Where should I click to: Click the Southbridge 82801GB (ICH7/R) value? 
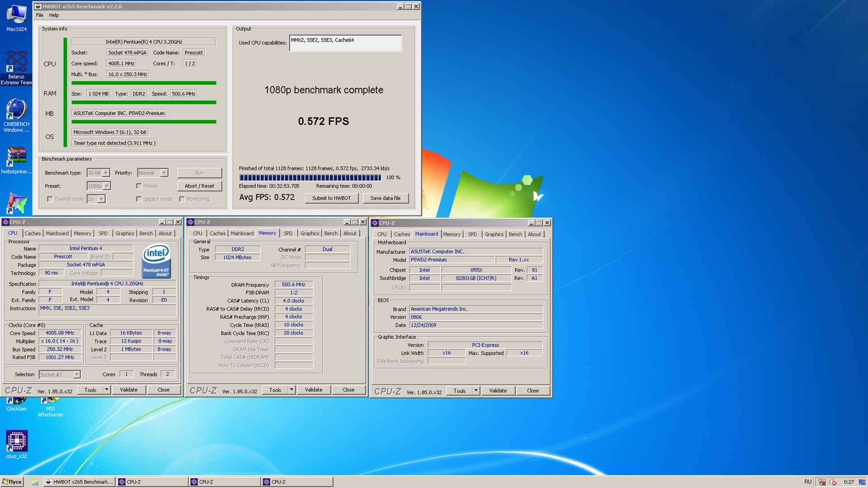pos(476,278)
